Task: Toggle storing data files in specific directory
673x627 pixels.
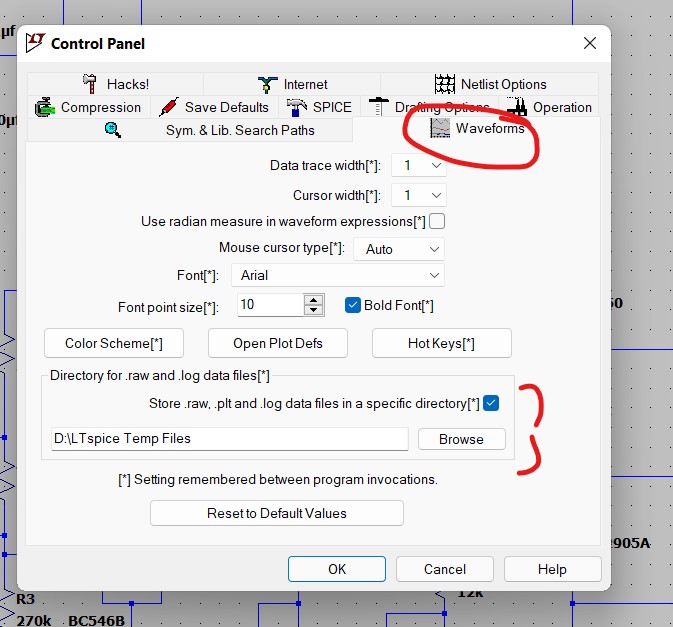Action: pos(491,403)
